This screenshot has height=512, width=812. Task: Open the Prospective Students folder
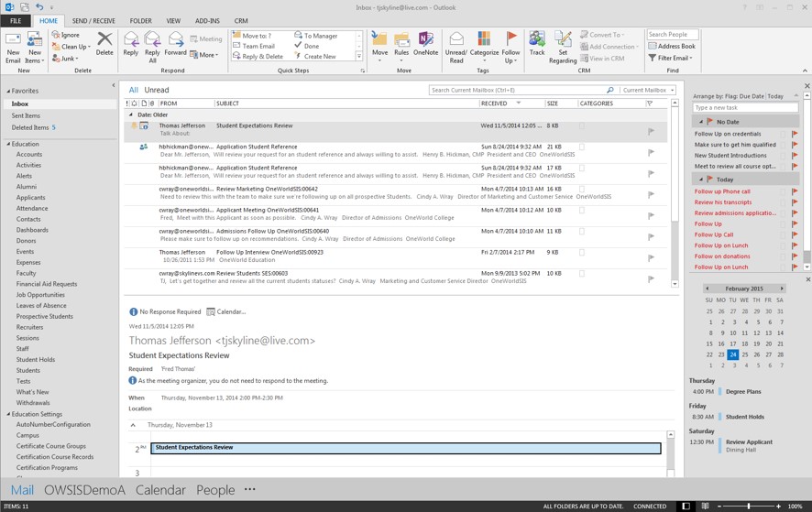[x=45, y=316]
